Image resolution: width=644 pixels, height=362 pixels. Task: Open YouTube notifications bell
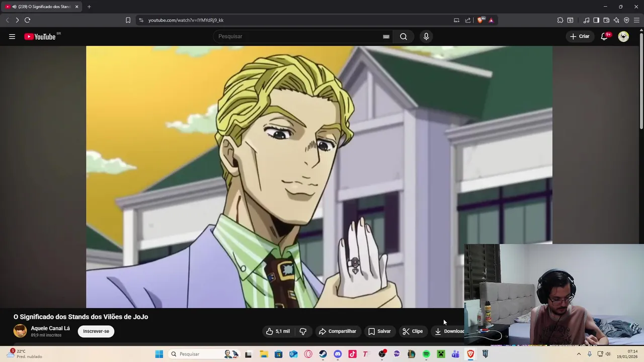coord(604,36)
